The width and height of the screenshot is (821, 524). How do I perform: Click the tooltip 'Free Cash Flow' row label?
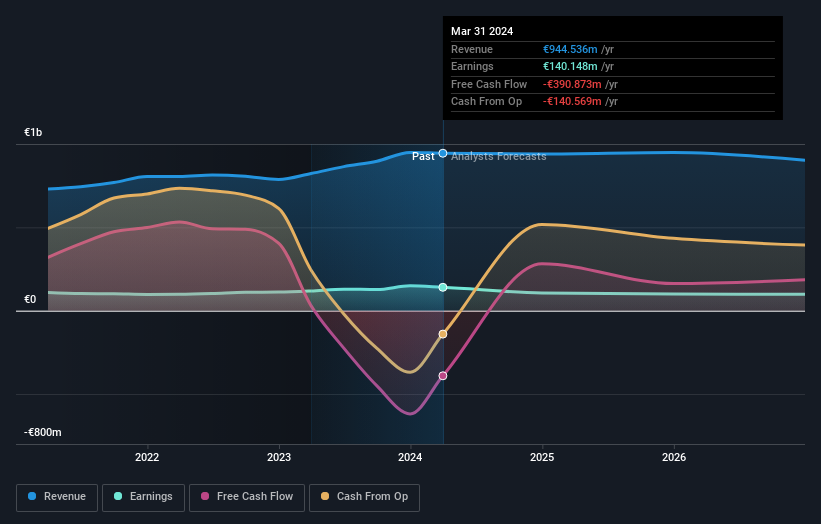click(489, 84)
